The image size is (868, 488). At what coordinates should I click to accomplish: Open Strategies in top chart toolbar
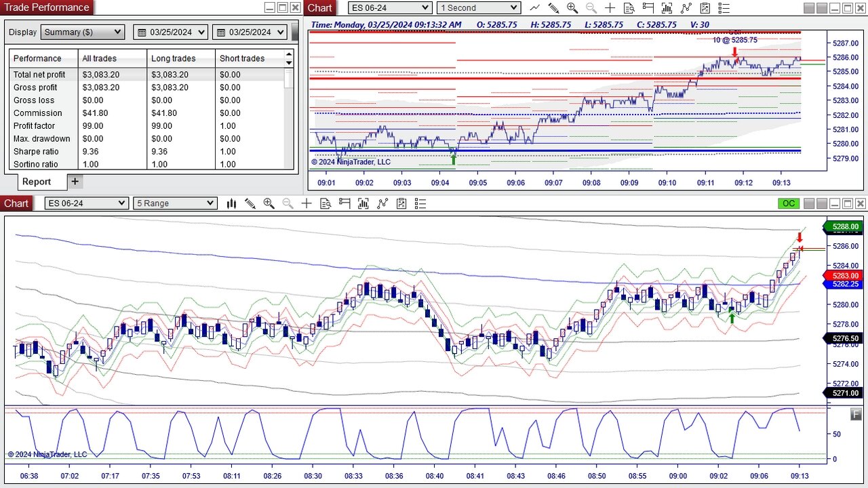pos(706,8)
